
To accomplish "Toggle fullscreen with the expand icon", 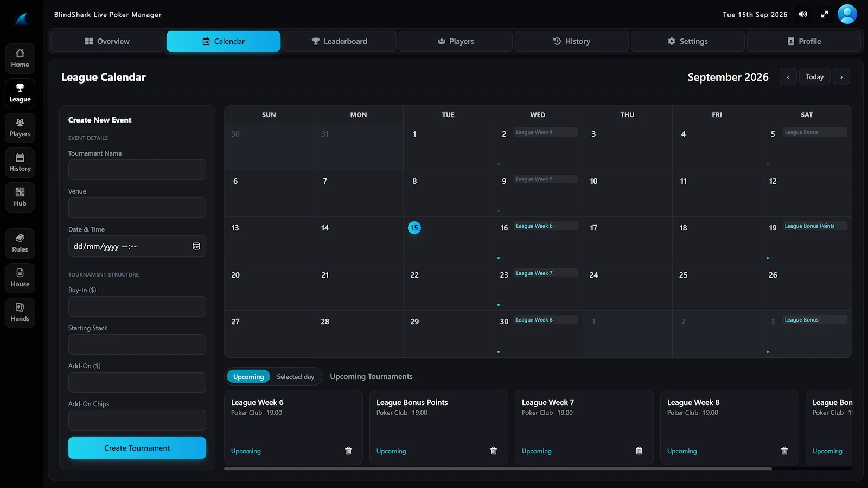I will click(x=825, y=15).
